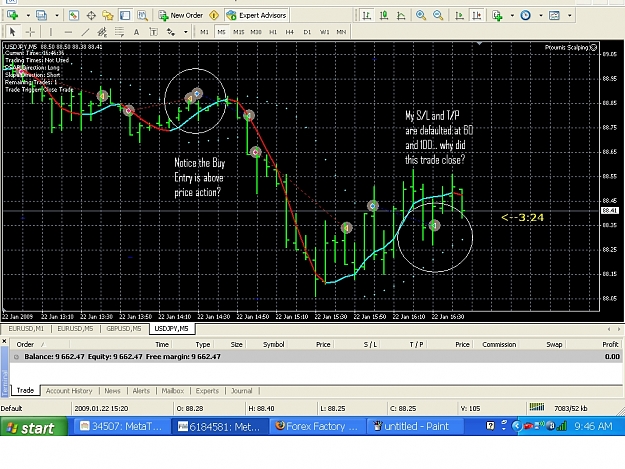Select the Cursor arrow tool

(12, 31)
